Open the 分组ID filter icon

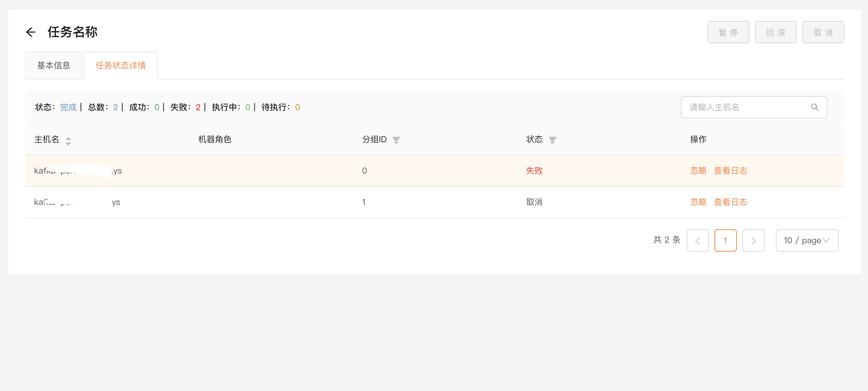[x=396, y=140]
